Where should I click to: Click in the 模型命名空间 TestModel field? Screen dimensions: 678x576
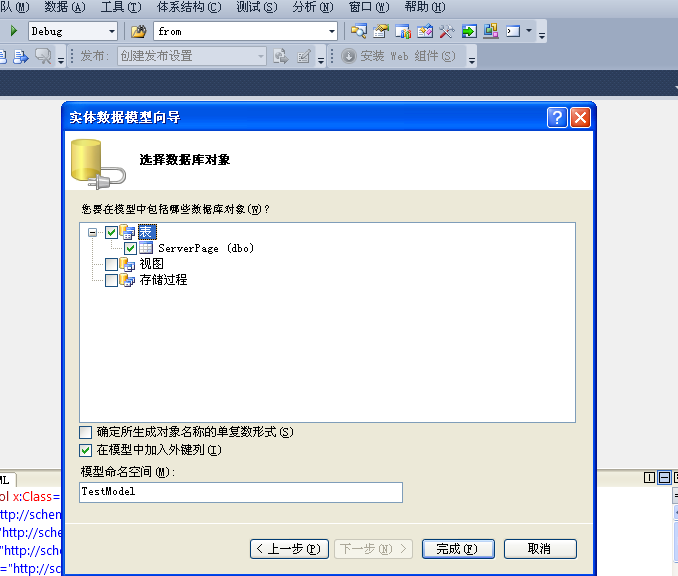coord(241,492)
